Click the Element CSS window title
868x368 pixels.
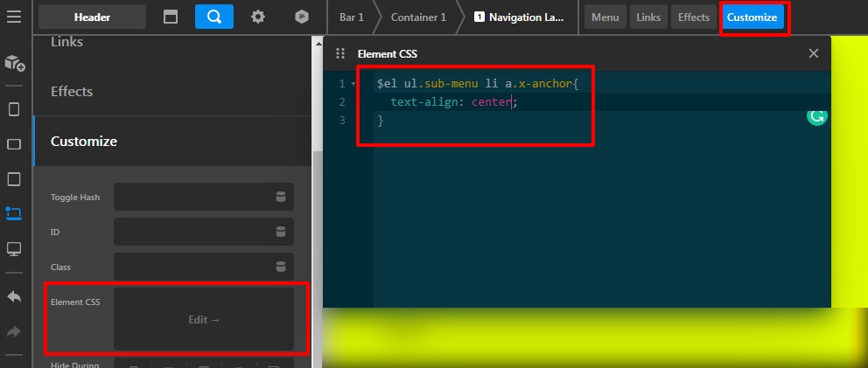pos(388,53)
